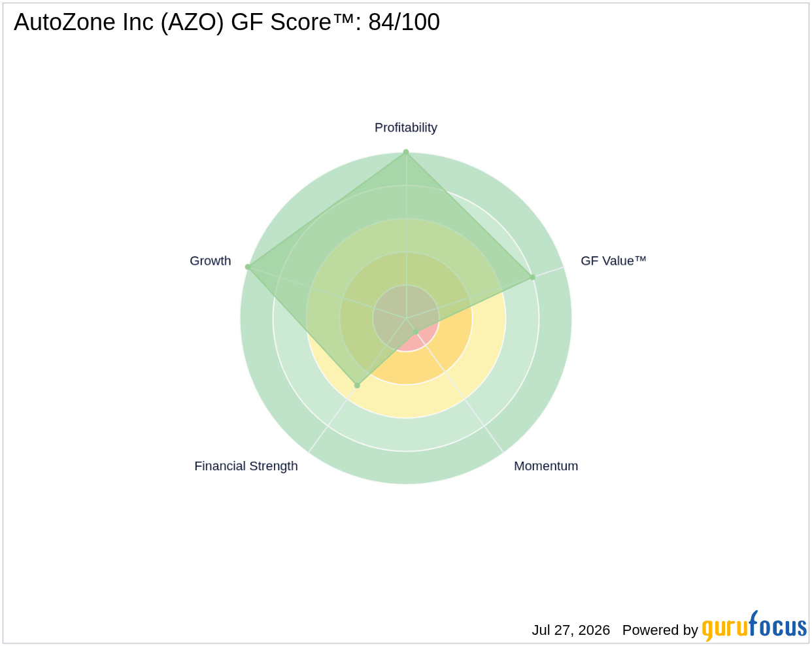Screen dimensions: 812x646
Task: Click the Growth data point marker
Action: 248,267
